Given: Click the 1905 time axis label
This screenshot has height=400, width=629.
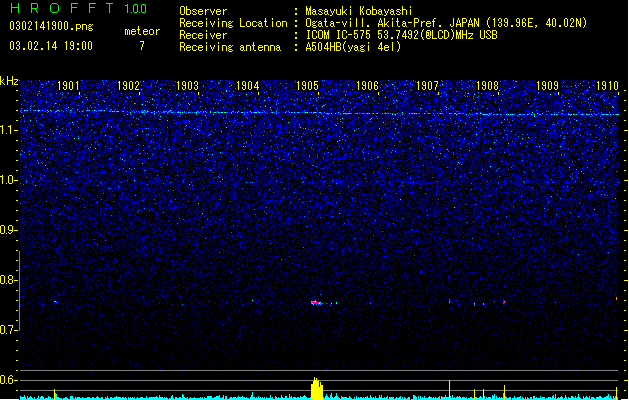Looking at the screenshot, I should pyautogui.click(x=307, y=86).
